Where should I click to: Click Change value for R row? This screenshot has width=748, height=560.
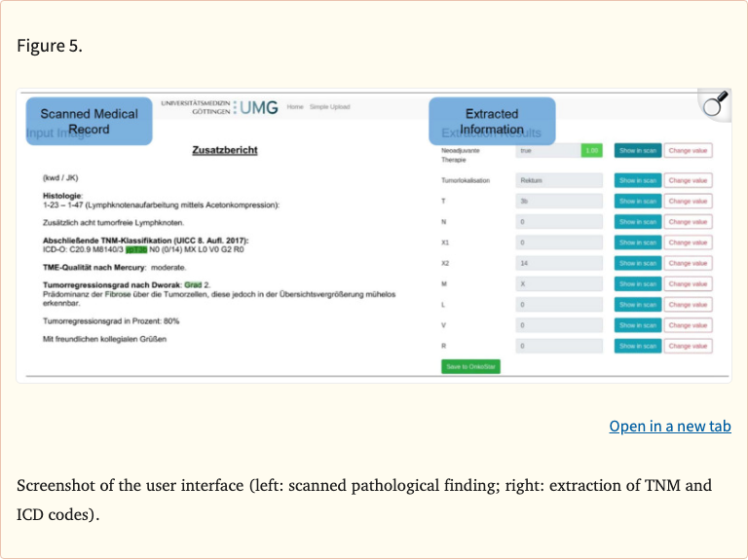[x=688, y=346]
